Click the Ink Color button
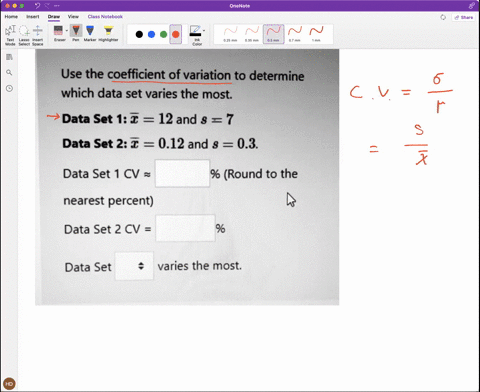The height and width of the screenshot is (392, 480). [x=196, y=35]
